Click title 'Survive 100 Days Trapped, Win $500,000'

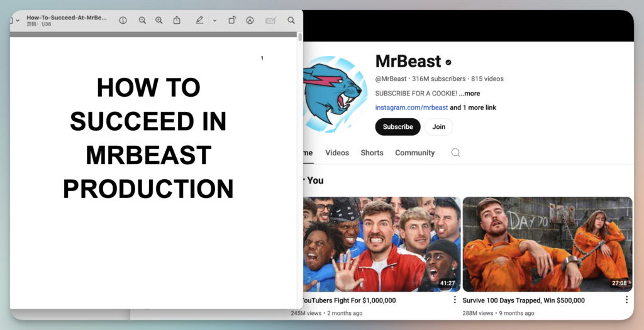tap(524, 300)
